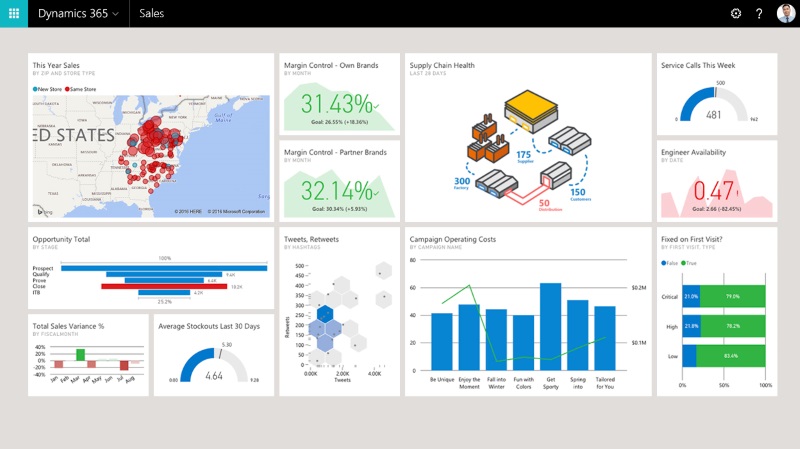Click the 0.47 availability value
The height and width of the screenshot is (449, 800).
point(715,191)
